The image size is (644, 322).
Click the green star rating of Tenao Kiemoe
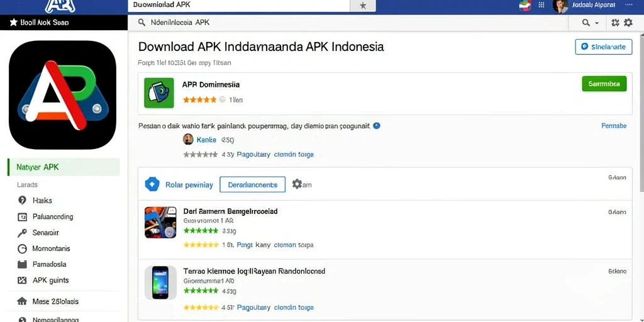(201, 291)
